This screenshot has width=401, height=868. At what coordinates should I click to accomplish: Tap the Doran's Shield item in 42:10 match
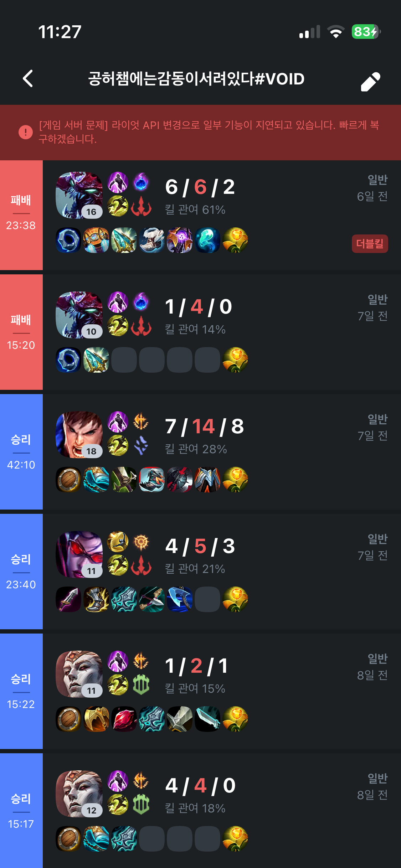[x=68, y=480]
